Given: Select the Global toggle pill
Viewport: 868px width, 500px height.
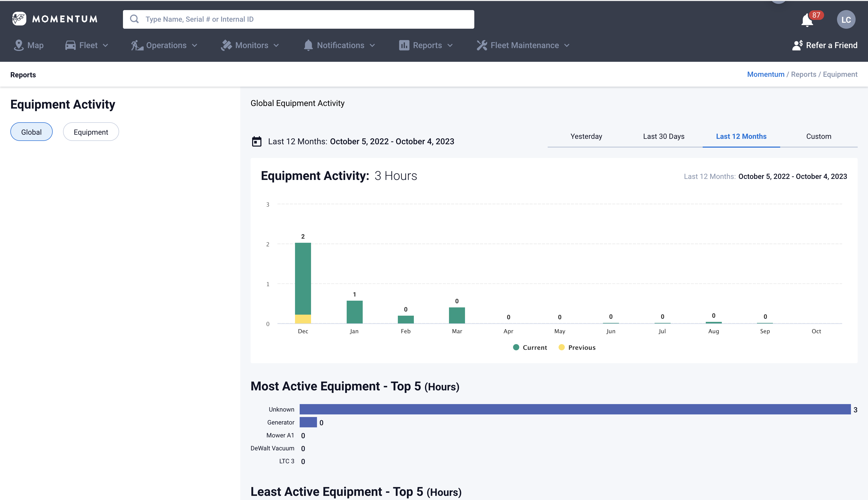Looking at the screenshot, I should [x=31, y=132].
